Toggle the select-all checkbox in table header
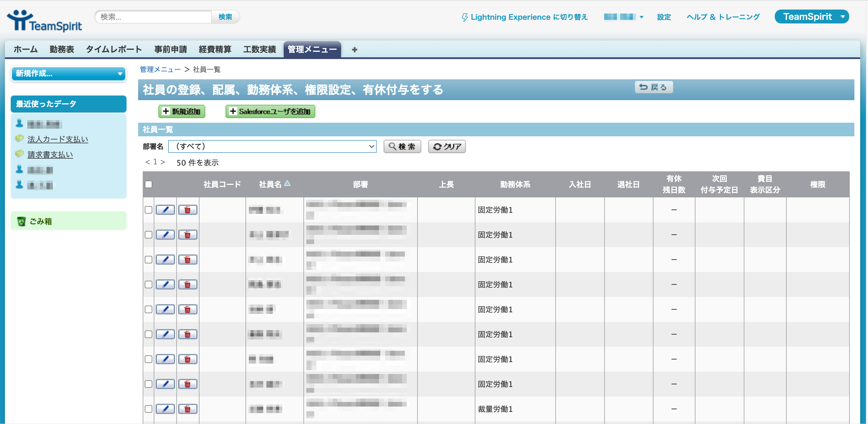Screen dimensions: 868x424 click(149, 184)
